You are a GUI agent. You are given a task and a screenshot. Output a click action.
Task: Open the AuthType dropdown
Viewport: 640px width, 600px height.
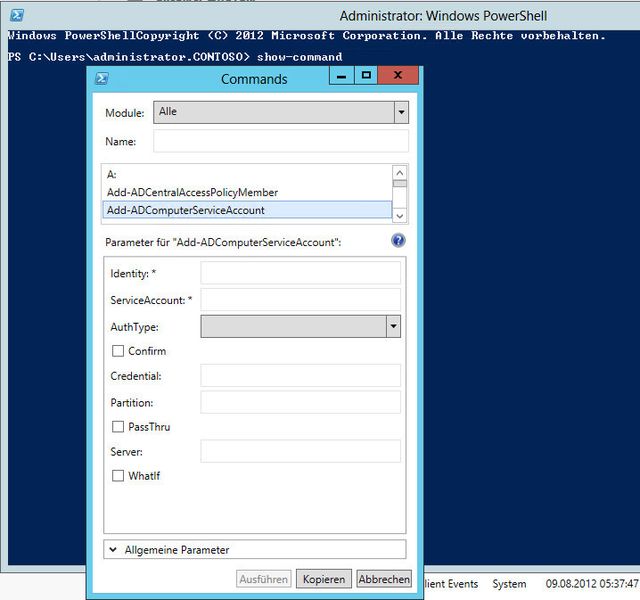(x=300, y=327)
